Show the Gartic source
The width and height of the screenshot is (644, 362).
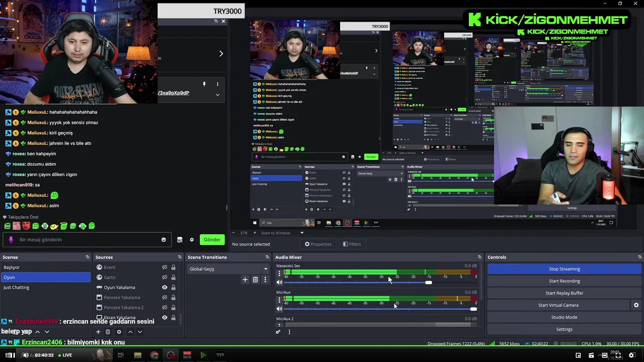click(x=165, y=278)
